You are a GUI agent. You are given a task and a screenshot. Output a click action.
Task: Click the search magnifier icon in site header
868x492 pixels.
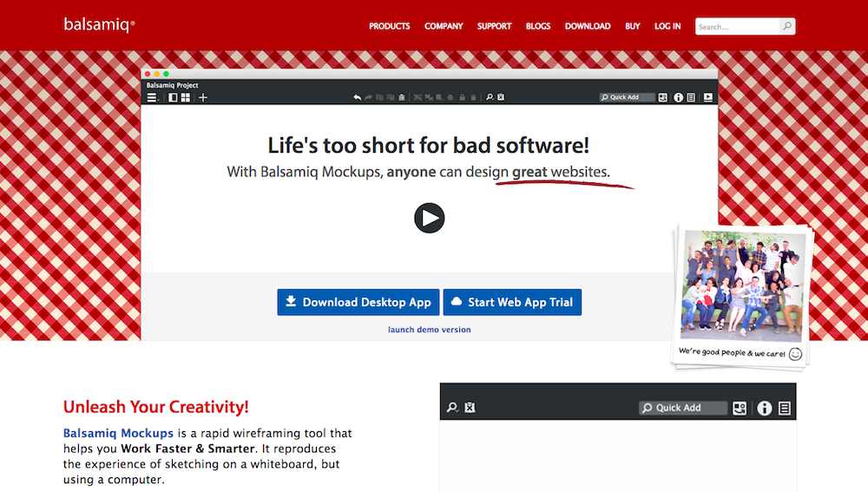786,27
